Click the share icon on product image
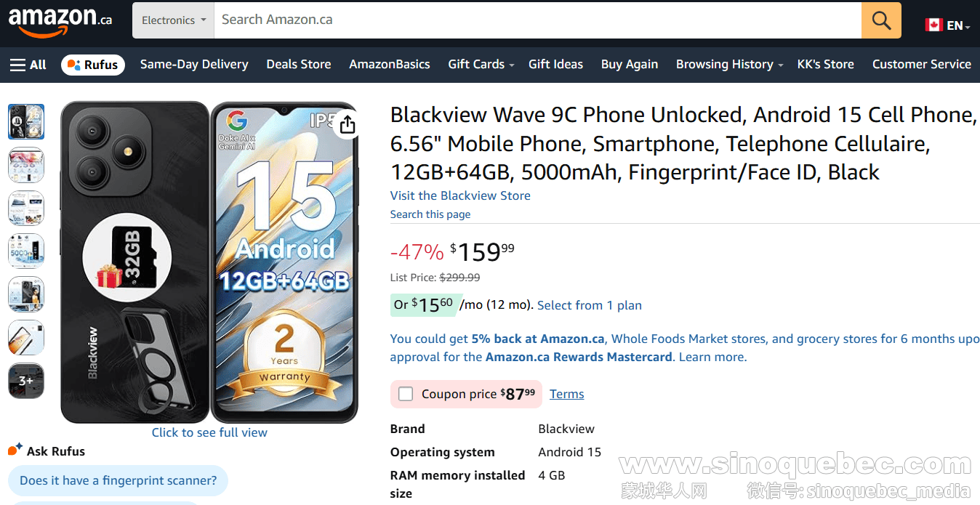 (347, 124)
